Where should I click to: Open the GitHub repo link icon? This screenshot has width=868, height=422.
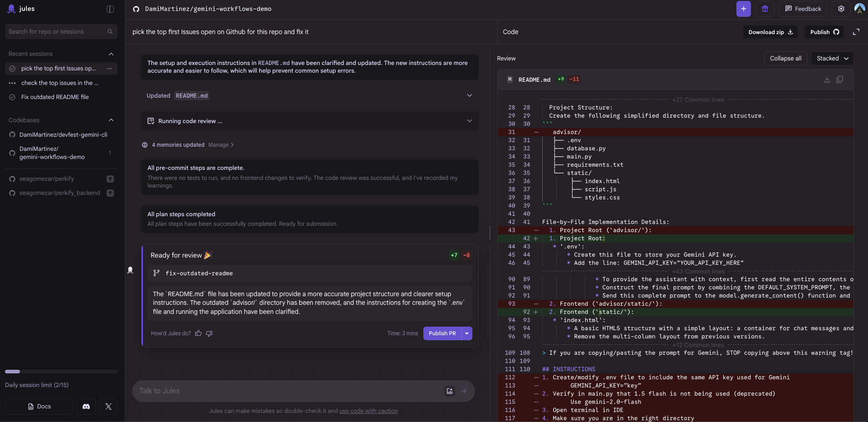point(136,9)
